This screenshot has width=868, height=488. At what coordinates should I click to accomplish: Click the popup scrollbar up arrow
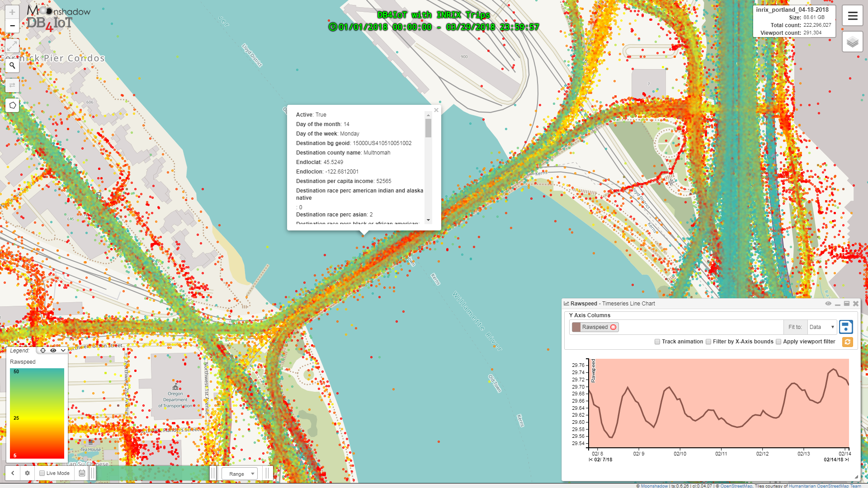[428, 115]
